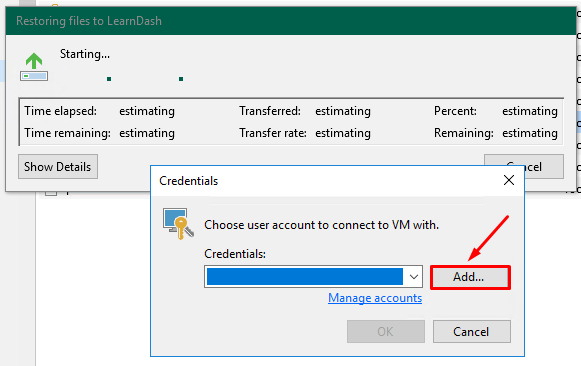This screenshot has height=366, width=581.
Task: Click the computer and key credentials icon
Action: pyautogui.click(x=178, y=223)
